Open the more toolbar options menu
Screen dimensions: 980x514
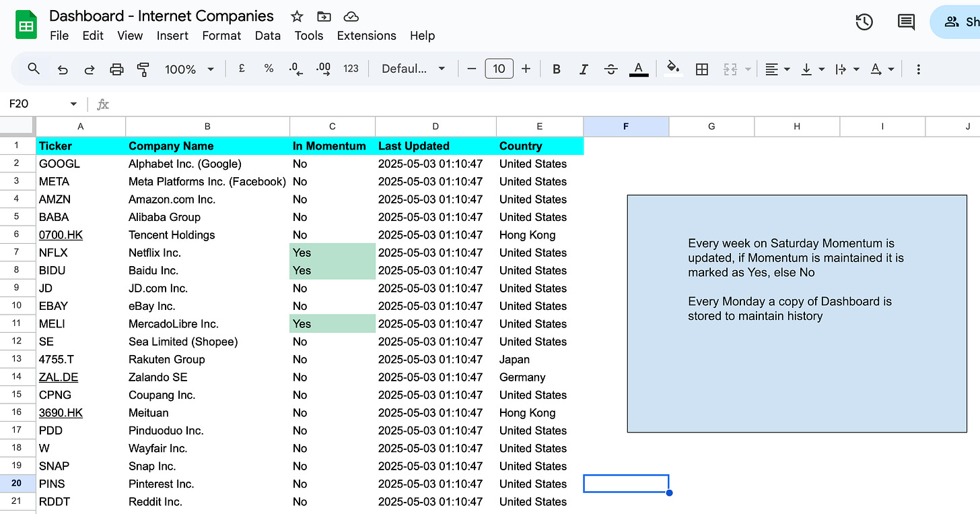918,69
